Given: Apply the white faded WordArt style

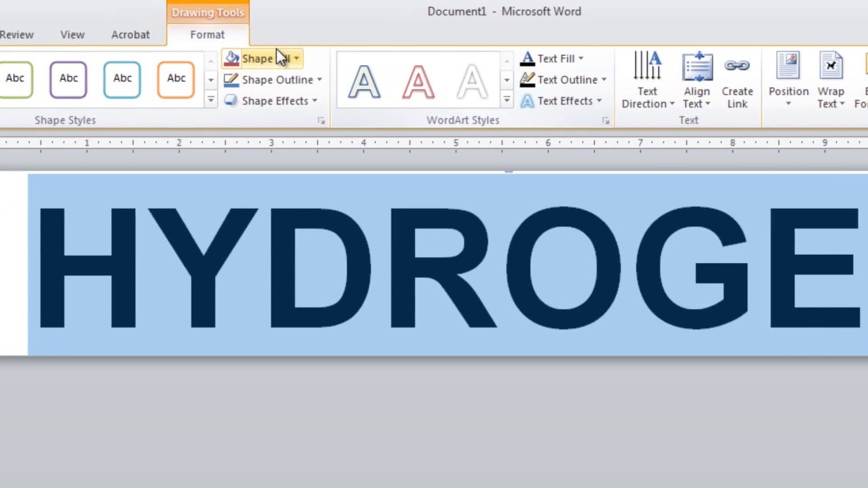Looking at the screenshot, I should point(472,81).
